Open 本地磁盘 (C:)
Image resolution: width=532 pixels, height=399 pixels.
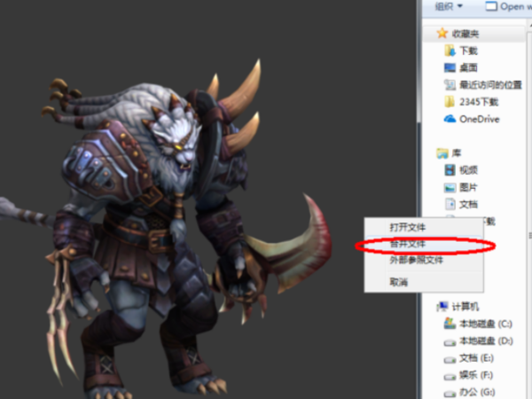[486, 324]
